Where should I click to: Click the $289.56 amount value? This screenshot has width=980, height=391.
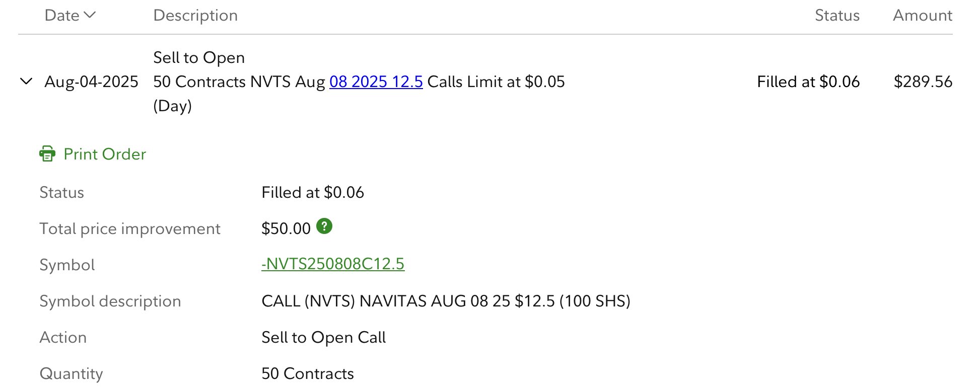click(x=923, y=82)
